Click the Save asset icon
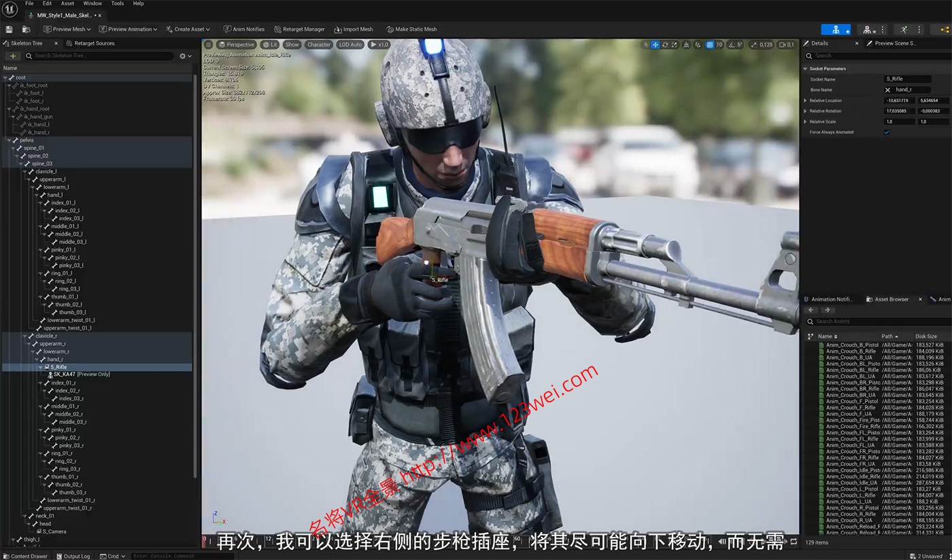This screenshot has width=952, height=560. click(x=9, y=29)
